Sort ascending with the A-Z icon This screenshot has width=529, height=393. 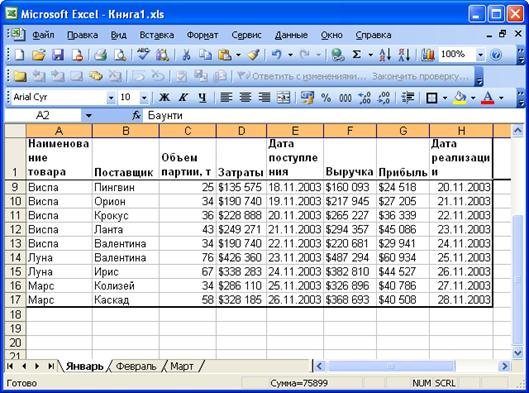pyautogui.click(x=385, y=54)
